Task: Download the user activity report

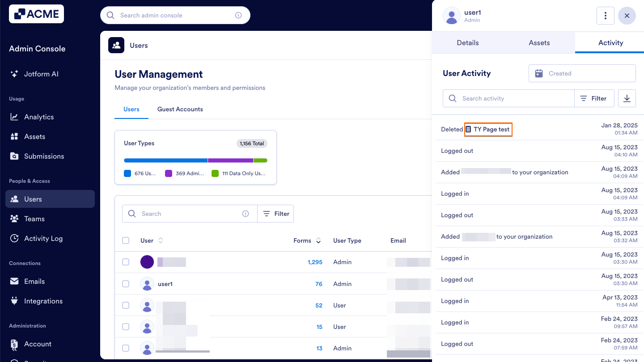Action: 627,98
